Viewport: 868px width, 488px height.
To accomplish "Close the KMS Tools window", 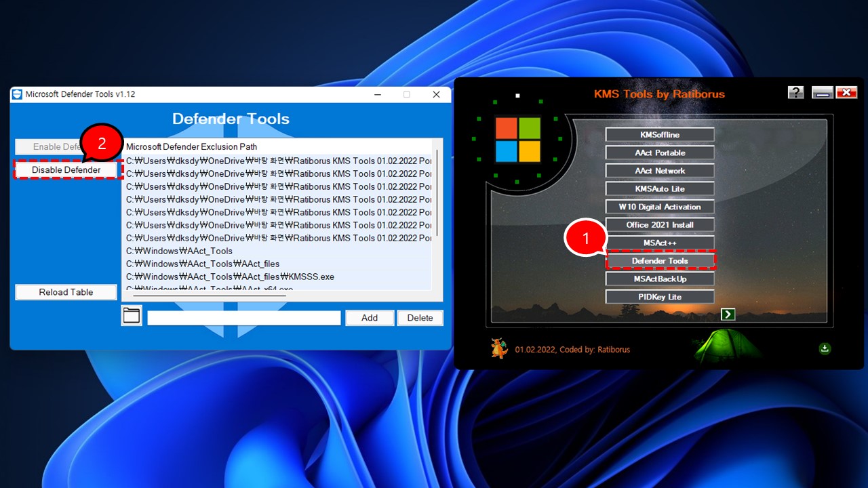I will 847,93.
